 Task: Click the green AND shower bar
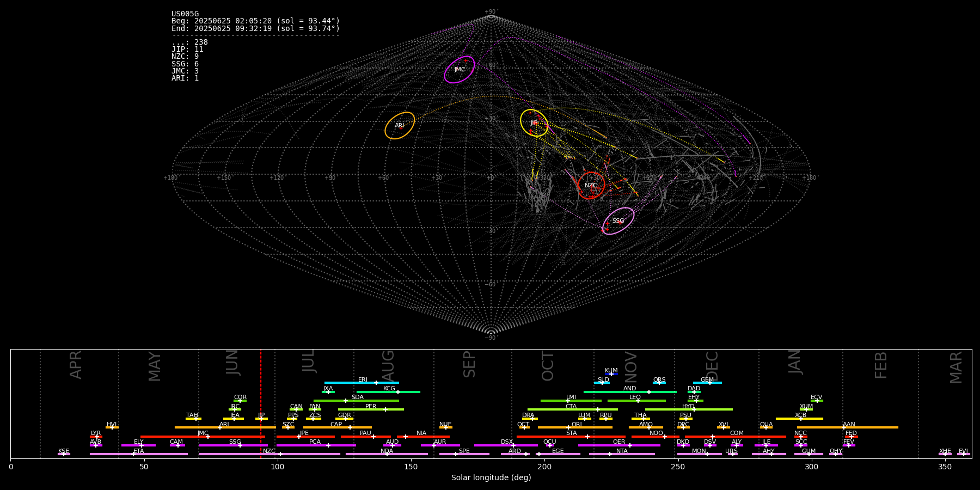click(x=630, y=391)
